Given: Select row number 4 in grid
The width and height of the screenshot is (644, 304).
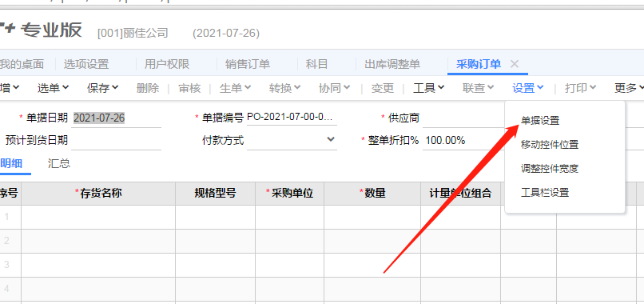Looking at the screenshot, I should point(7,289).
